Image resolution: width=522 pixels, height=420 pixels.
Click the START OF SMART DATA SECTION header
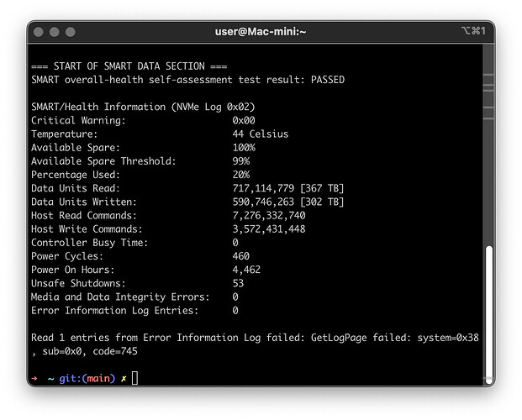tap(129, 66)
